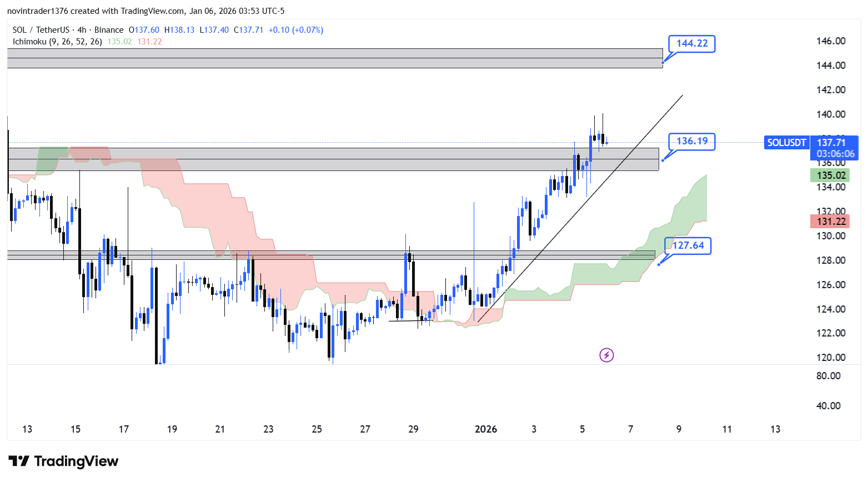Click the TradingView logo at bottom left
The image size is (868, 482).
click(64, 461)
